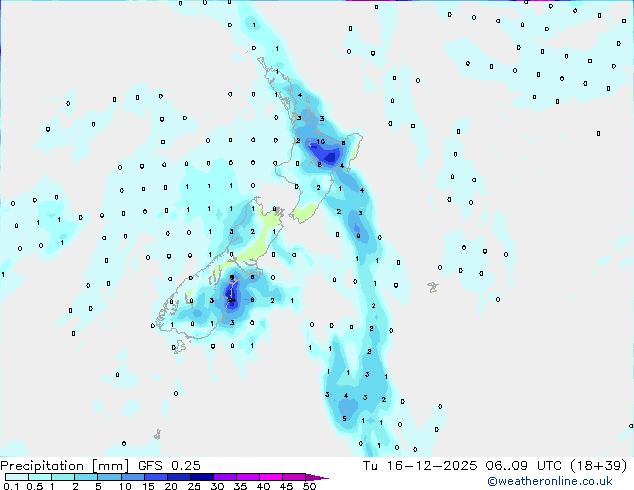Pick legend swatch between 0.5 and 1

(40, 477)
